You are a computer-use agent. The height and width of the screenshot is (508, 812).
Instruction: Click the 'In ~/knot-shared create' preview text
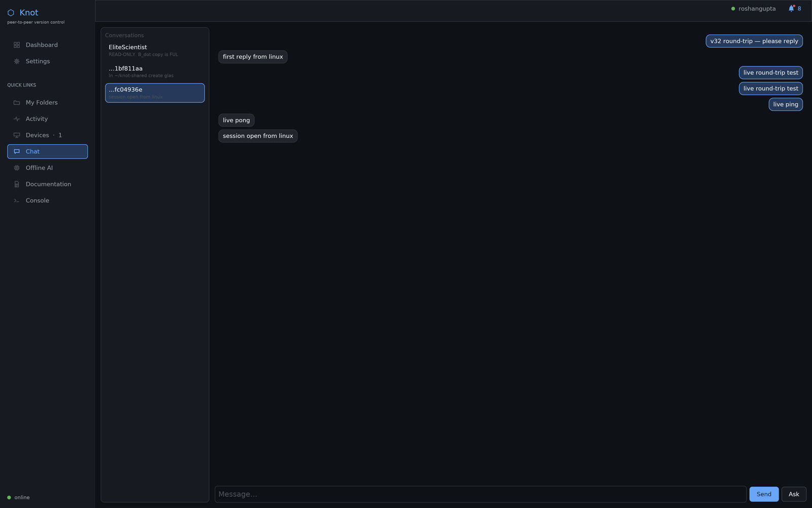[141, 76]
